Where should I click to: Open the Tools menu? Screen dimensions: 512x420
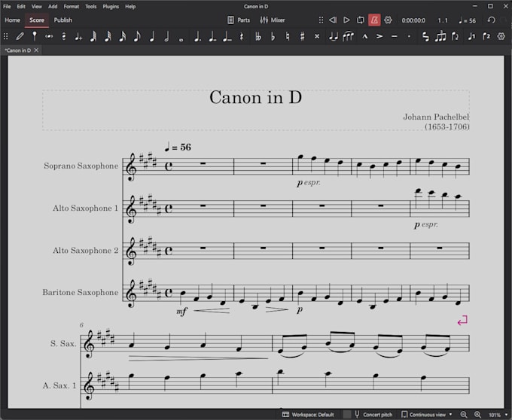pyautogui.click(x=91, y=6)
